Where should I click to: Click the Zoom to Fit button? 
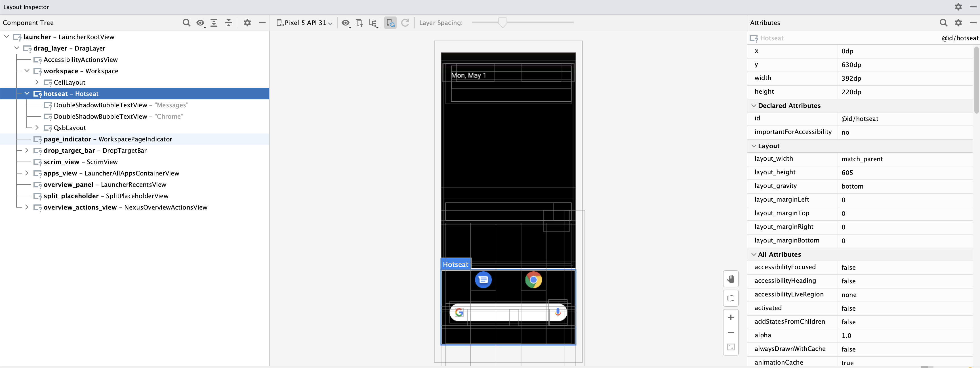pos(730,347)
